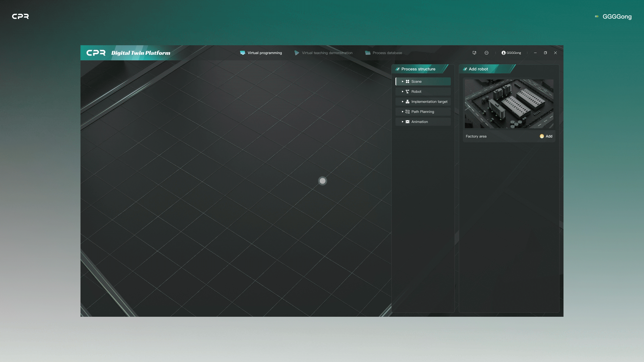The height and width of the screenshot is (362, 644).
Task: Expand the Path Planning arrow
Action: coord(403,112)
